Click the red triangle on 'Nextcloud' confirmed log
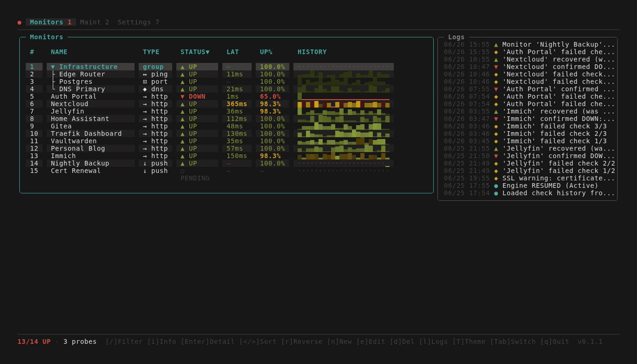 (496, 67)
